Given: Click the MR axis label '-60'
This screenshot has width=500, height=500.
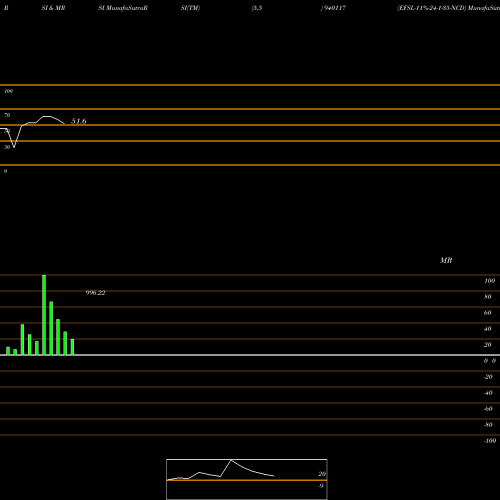Looking at the screenshot, I should [x=488, y=409].
